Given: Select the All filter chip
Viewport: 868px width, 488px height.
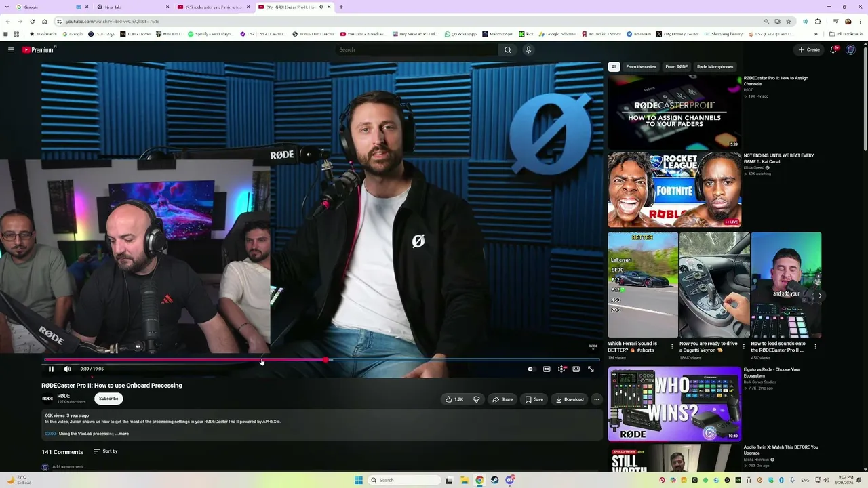Looking at the screenshot, I should [x=614, y=67].
